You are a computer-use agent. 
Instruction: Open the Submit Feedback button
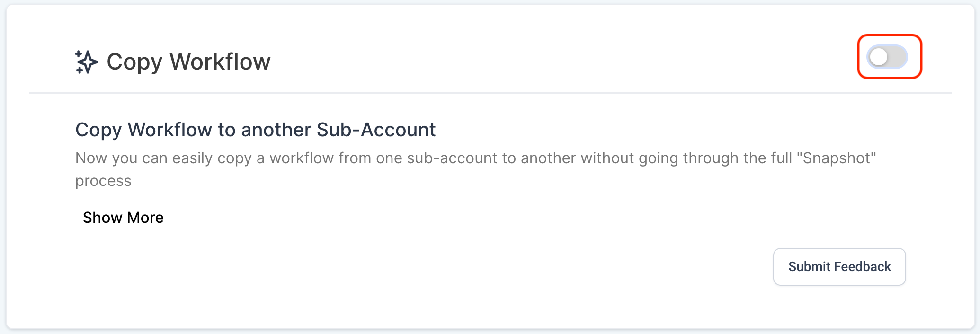(839, 267)
